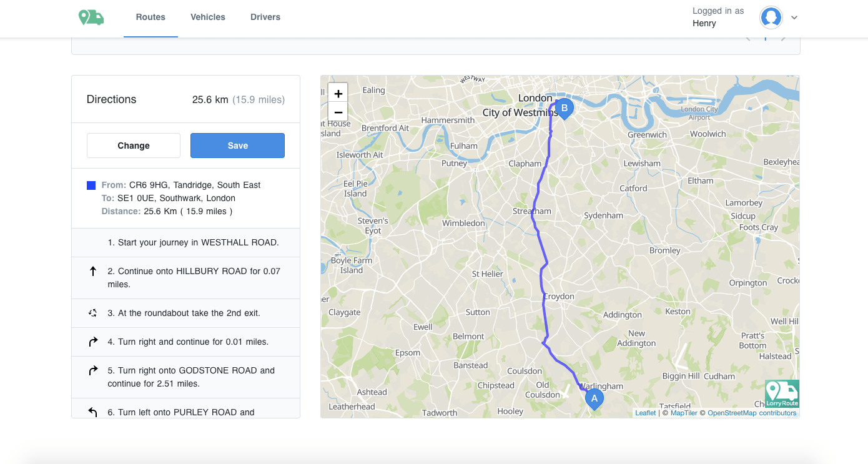Image resolution: width=868 pixels, height=464 pixels.
Task: Click the LorryRoute watermark logo on the map
Action: [x=782, y=393]
